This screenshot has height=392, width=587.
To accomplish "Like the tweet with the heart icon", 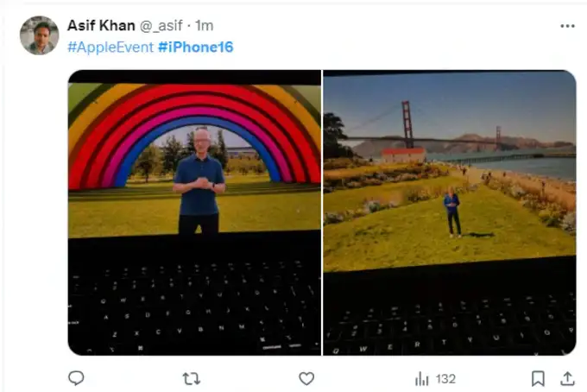I will click(x=306, y=378).
